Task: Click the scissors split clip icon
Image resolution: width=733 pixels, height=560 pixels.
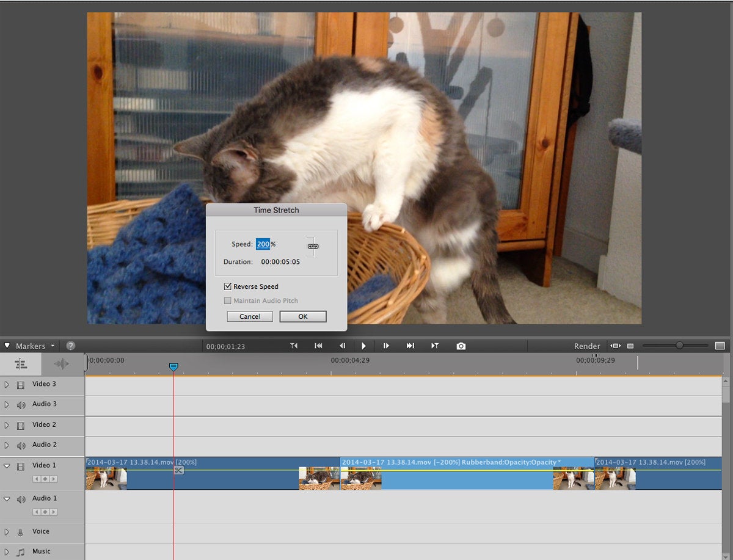Action: pyautogui.click(x=178, y=470)
